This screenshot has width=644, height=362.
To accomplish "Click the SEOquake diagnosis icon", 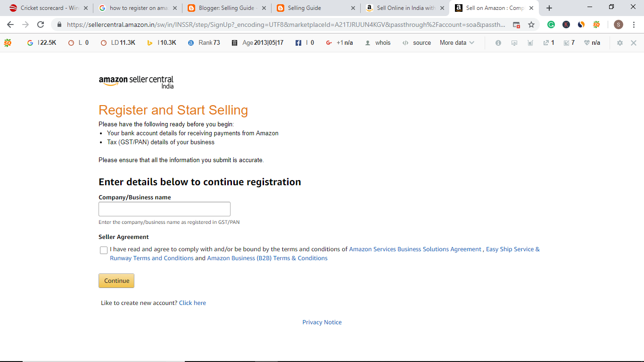I will point(514,43).
